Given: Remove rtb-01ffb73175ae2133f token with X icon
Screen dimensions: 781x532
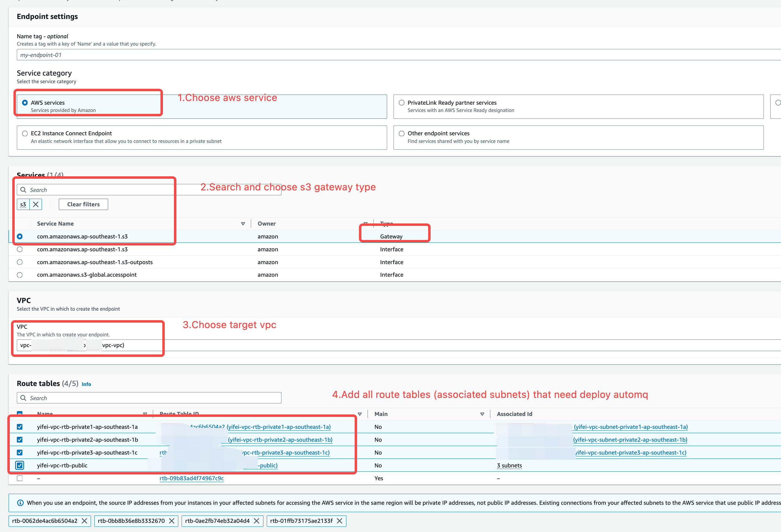Looking at the screenshot, I should coord(339,521).
